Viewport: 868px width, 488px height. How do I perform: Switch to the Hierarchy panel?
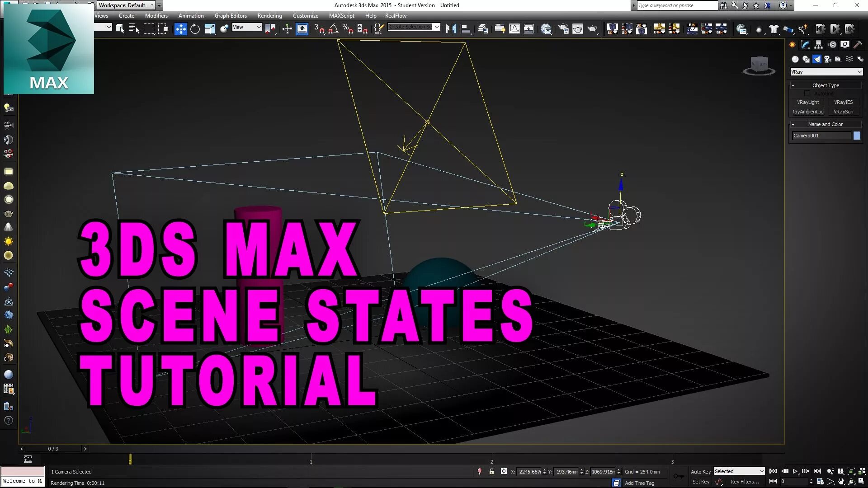pos(819,45)
